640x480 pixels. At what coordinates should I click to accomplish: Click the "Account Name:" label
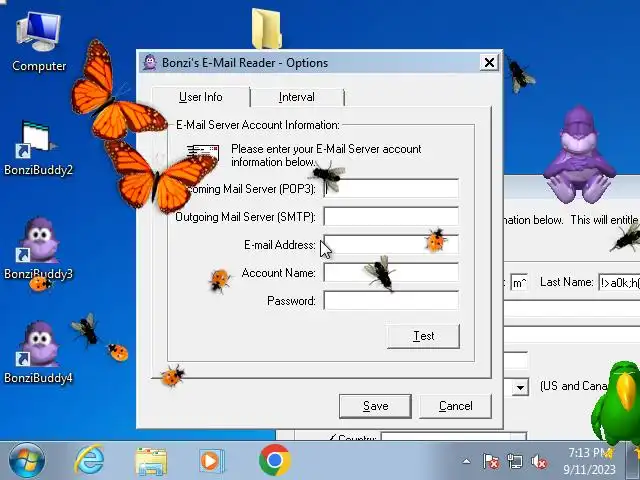[x=278, y=273]
